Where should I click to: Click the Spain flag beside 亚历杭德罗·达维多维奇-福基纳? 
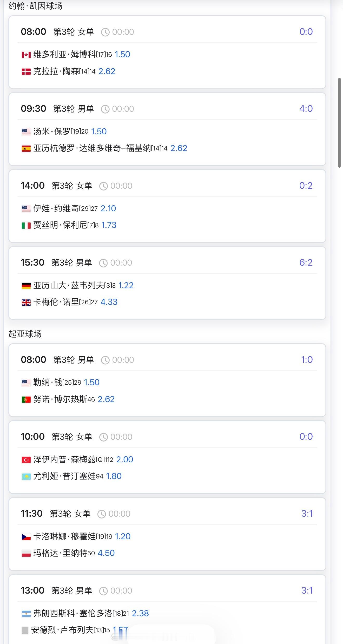pos(26,149)
